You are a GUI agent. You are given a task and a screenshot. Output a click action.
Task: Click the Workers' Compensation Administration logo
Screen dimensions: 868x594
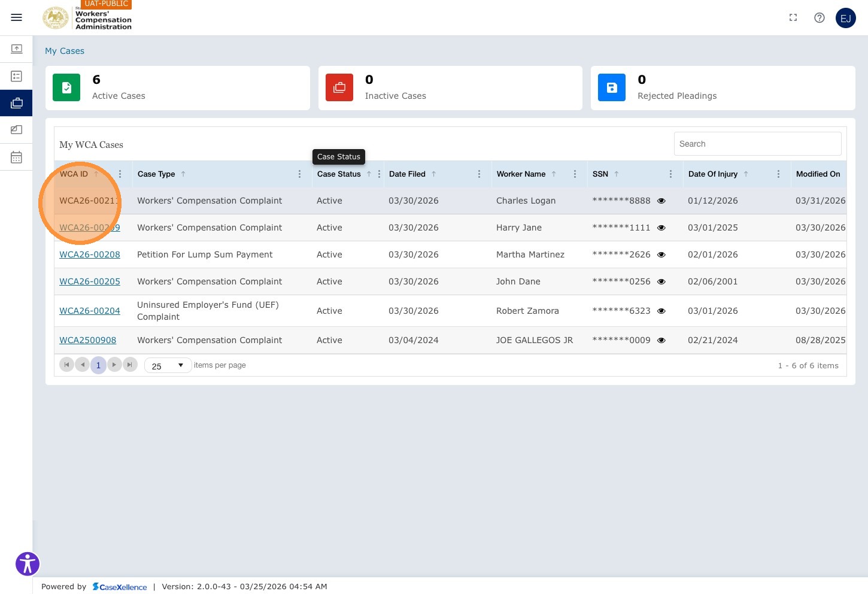coord(87,18)
